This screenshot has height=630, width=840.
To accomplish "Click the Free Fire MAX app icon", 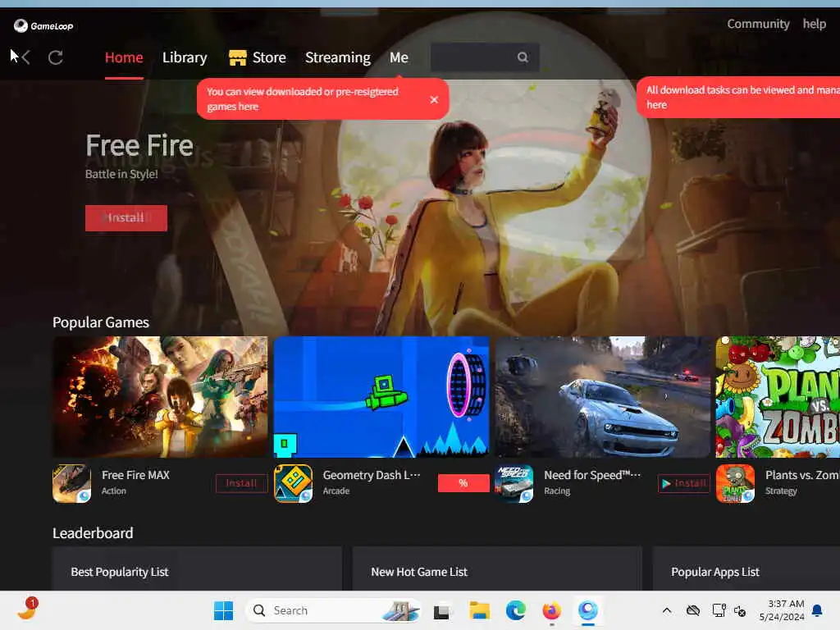I will (72, 483).
